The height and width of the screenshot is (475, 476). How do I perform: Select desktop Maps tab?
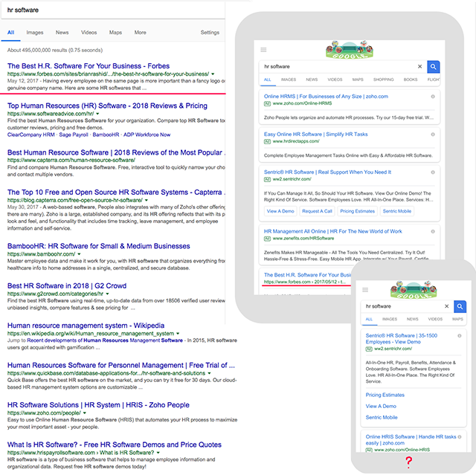click(x=115, y=33)
